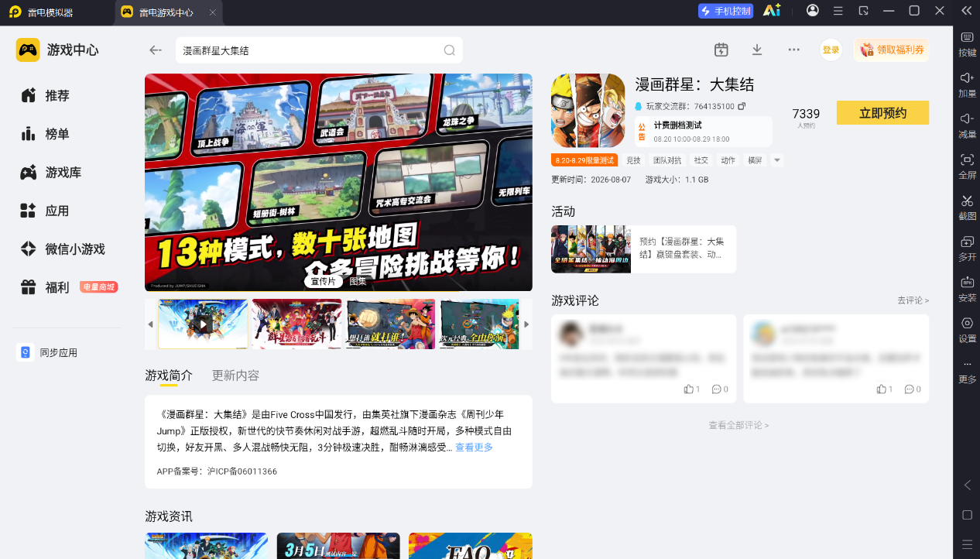The image size is (980, 559).
Task: Click the AI assistant icon in title bar
Action: point(771,11)
